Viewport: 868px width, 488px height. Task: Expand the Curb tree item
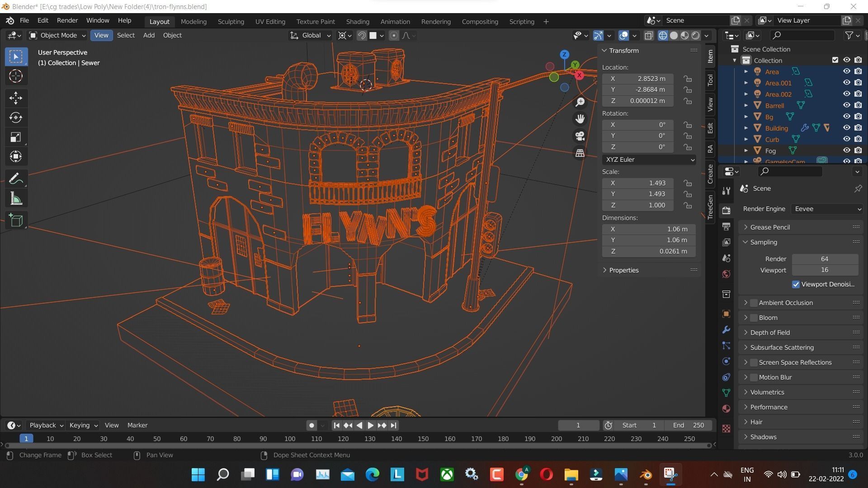click(x=746, y=139)
